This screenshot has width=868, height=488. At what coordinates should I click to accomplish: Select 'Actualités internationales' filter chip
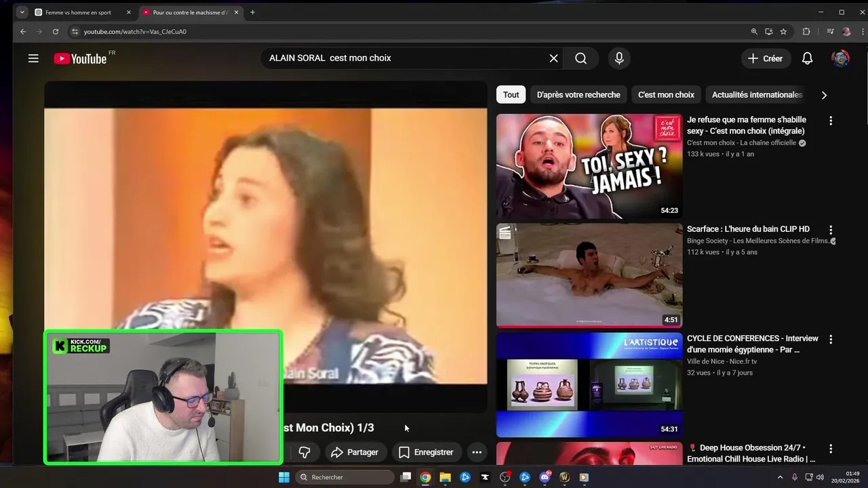tap(757, 95)
